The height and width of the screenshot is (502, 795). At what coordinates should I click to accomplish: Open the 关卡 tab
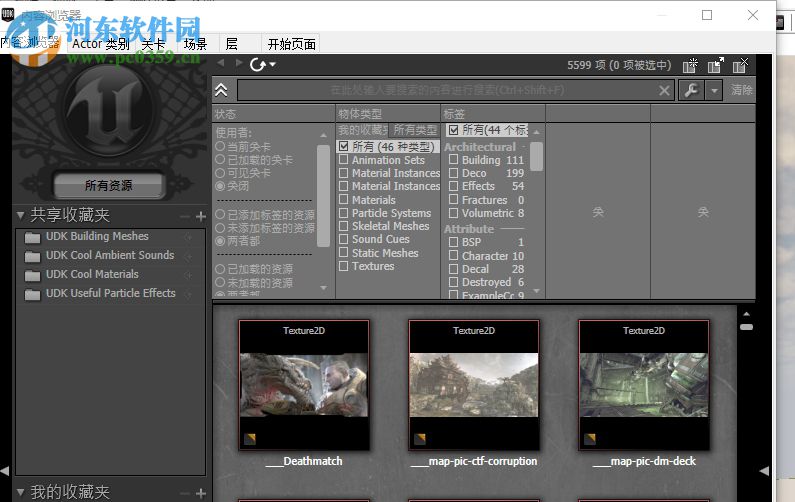[x=153, y=44]
